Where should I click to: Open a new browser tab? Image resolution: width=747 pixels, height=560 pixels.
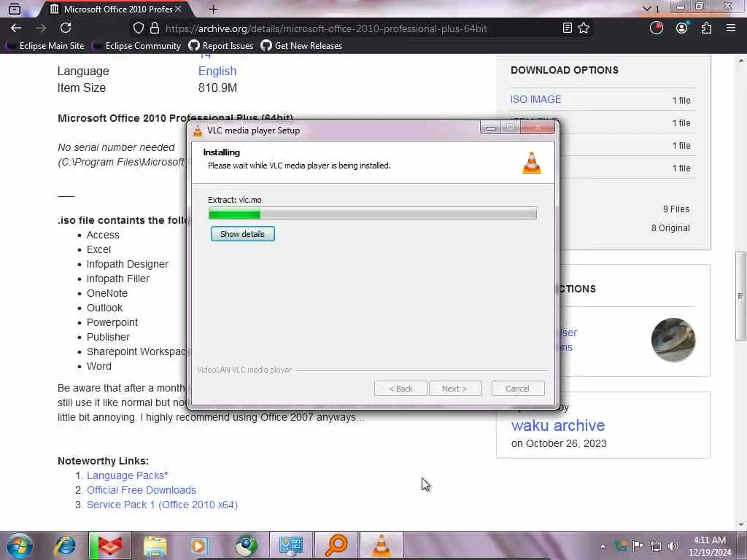click(x=214, y=9)
